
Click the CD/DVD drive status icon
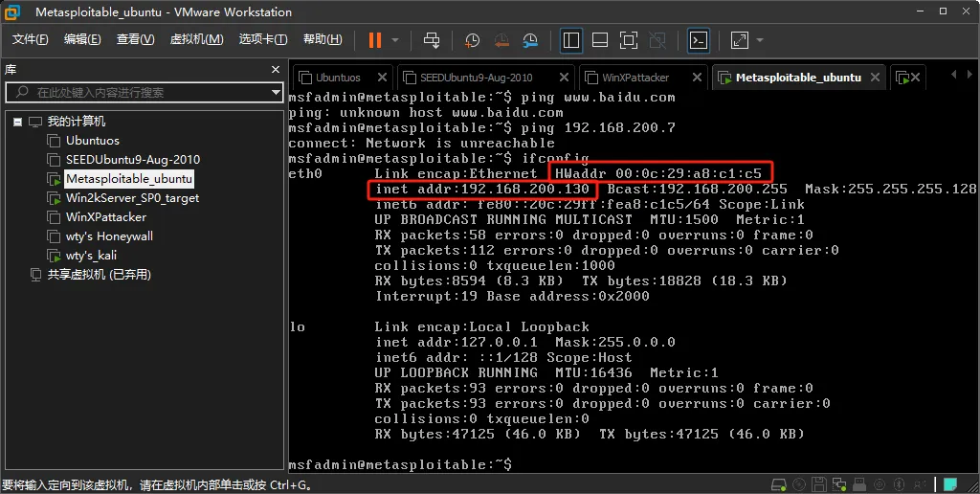pyautogui.click(x=799, y=484)
